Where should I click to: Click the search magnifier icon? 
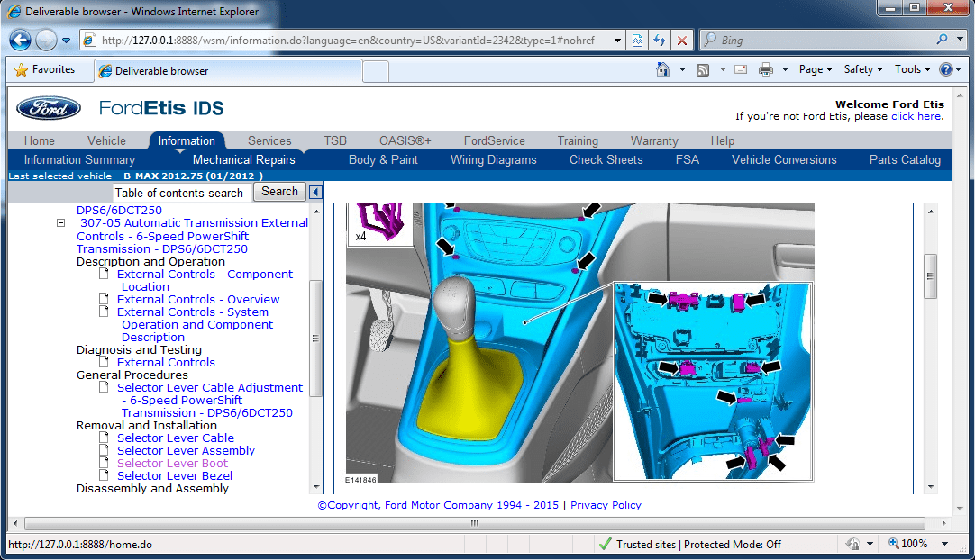[942, 39]
